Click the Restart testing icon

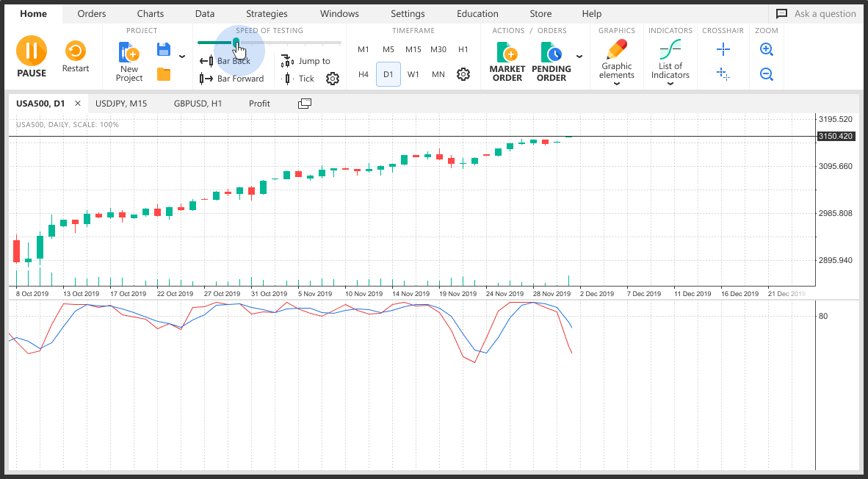click(x=75, y=51)
